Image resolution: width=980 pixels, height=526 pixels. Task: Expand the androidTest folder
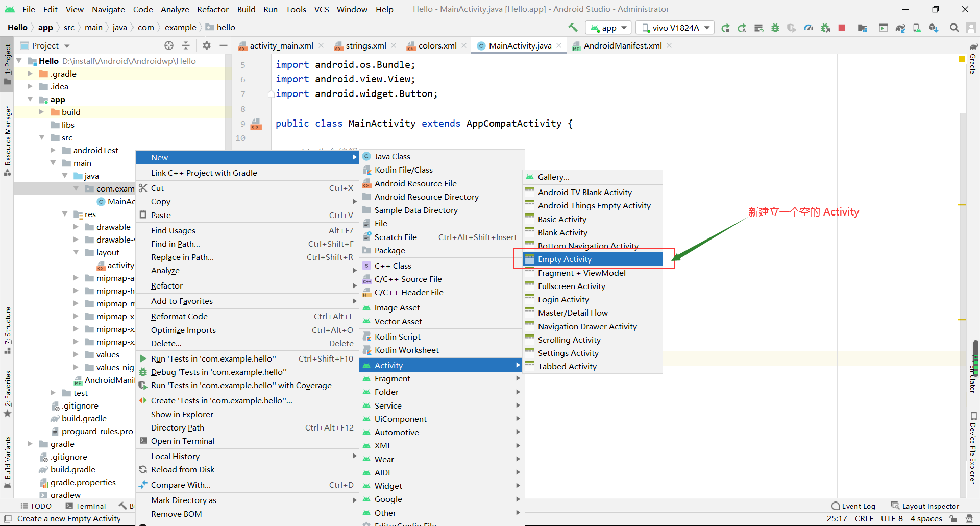(x=53, y=150)
